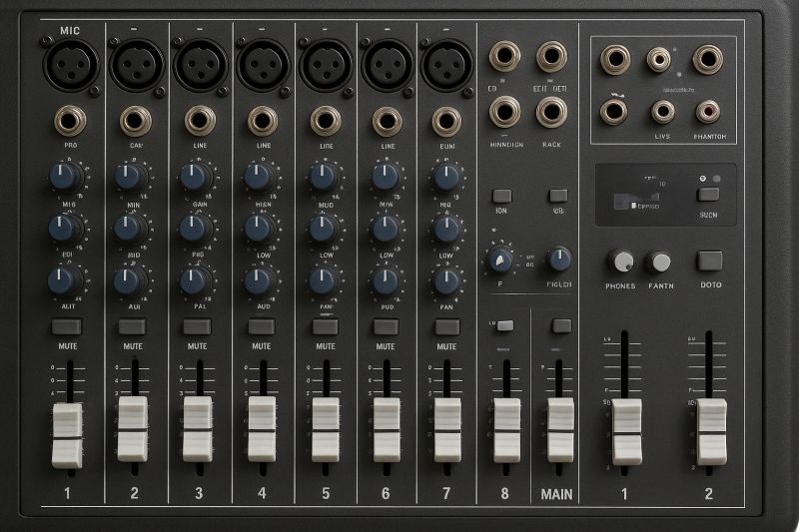Click the channel 3 fader handle
Image resolution: width=799 pixels, height=532 pixels.
(197, 428)
